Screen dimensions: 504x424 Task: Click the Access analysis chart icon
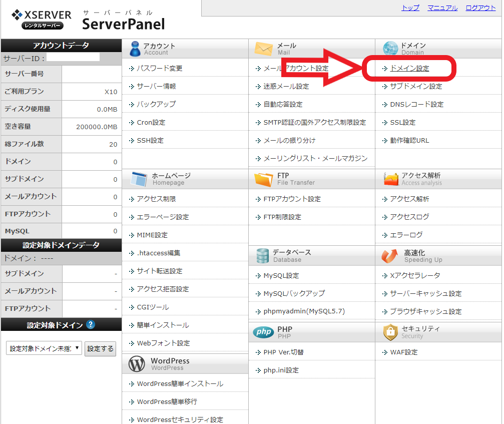click(x=391, y=179)
